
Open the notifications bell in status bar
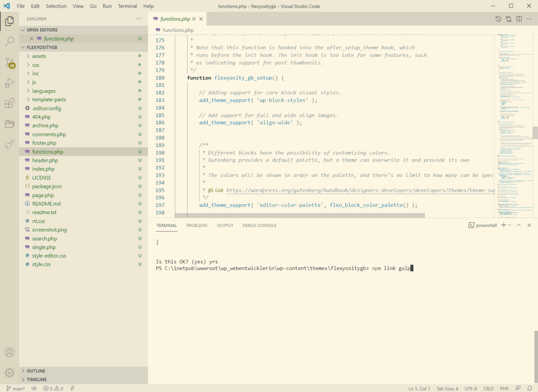click(x=530, y=388)
